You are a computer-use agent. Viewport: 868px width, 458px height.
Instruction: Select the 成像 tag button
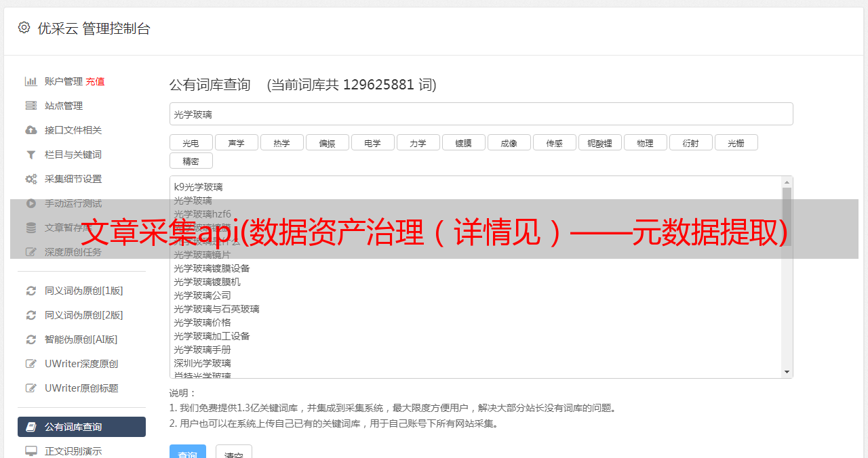tap(509, 142)
